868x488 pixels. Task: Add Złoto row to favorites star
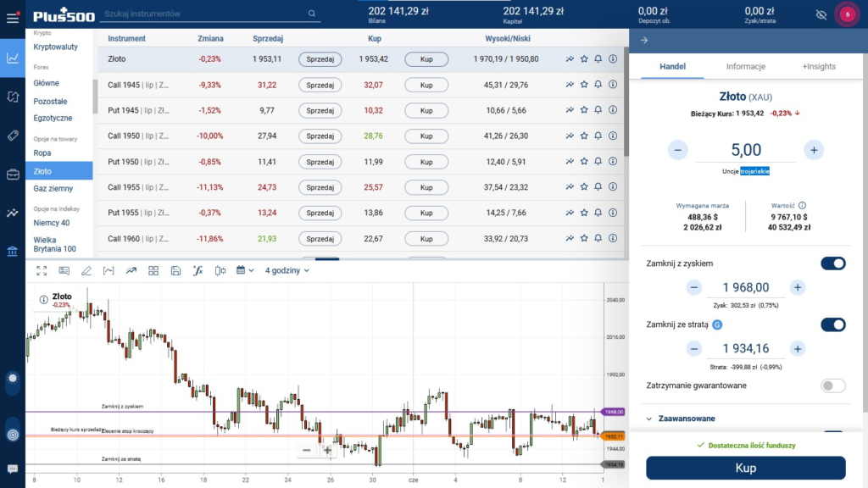[x=584, y=59]
